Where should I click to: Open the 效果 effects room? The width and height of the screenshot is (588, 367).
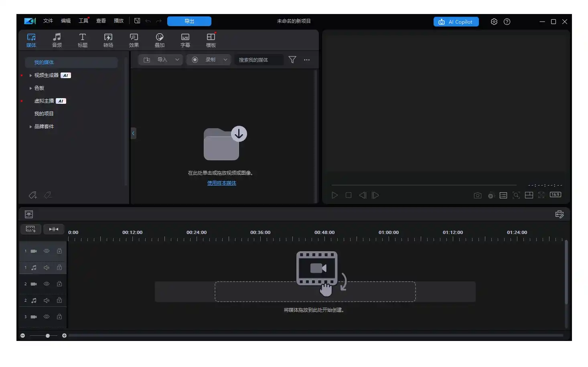click(134, 40)
